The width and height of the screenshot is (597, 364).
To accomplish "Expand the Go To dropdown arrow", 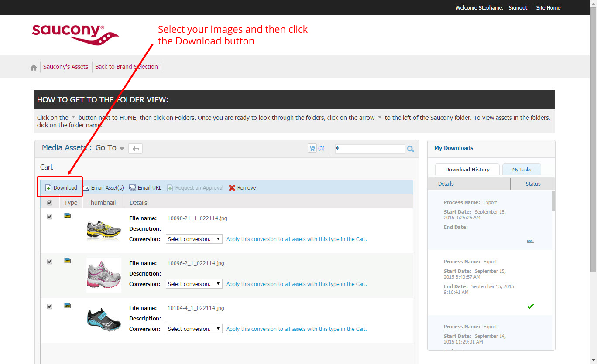I will click(122, 149).
